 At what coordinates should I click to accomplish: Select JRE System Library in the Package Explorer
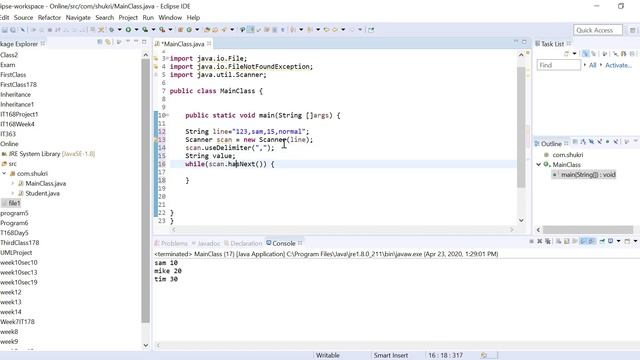click(x=48, y=154)
